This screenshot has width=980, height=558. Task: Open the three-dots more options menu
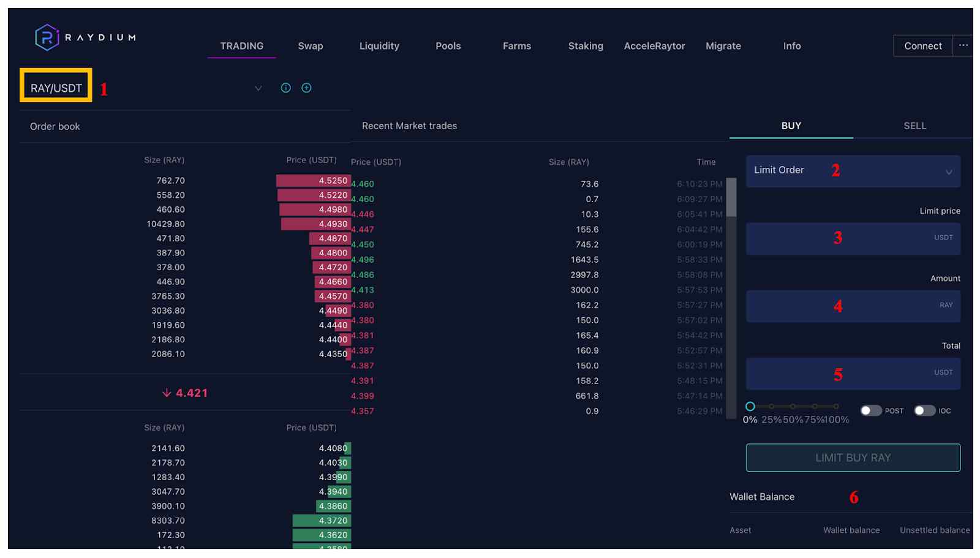[963, 45]
